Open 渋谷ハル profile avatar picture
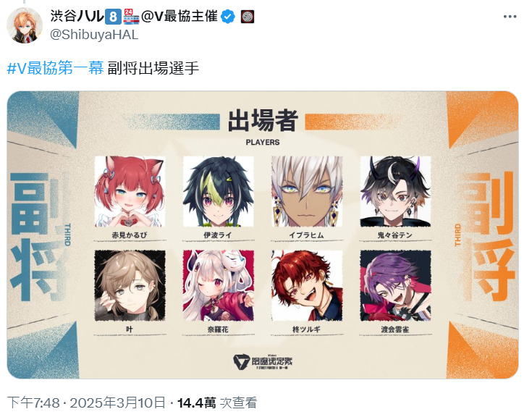 coord(25,25)
